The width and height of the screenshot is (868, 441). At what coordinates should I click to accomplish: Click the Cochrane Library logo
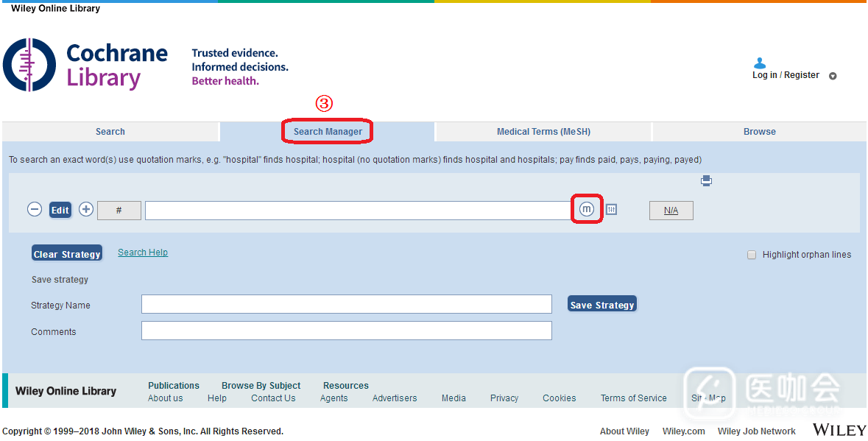pos(85,65)
